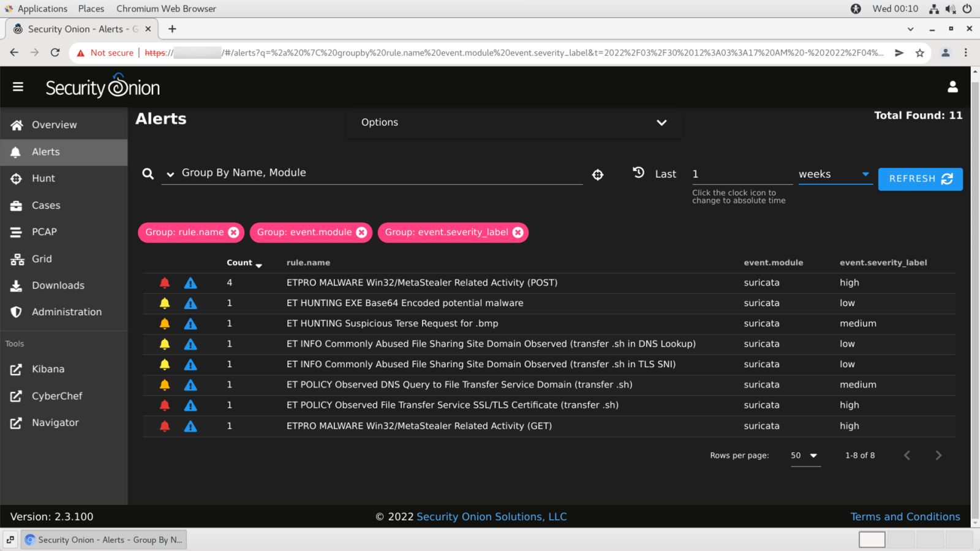The width and height of the screenshot is (980, 551).
Task: Escalate the SSL/TLS Certificate alert
Action: tap(190, 405)
